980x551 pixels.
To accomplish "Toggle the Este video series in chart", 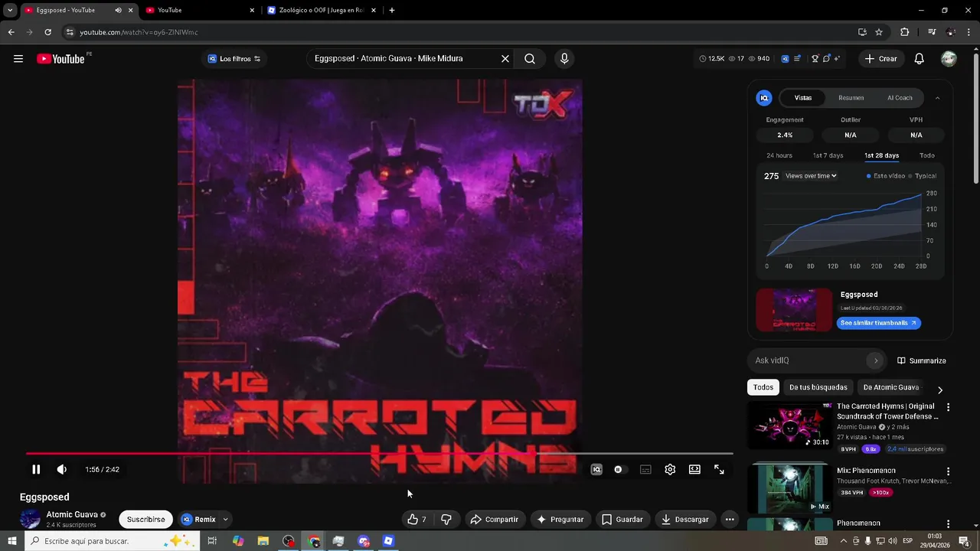I will point(886,176).
